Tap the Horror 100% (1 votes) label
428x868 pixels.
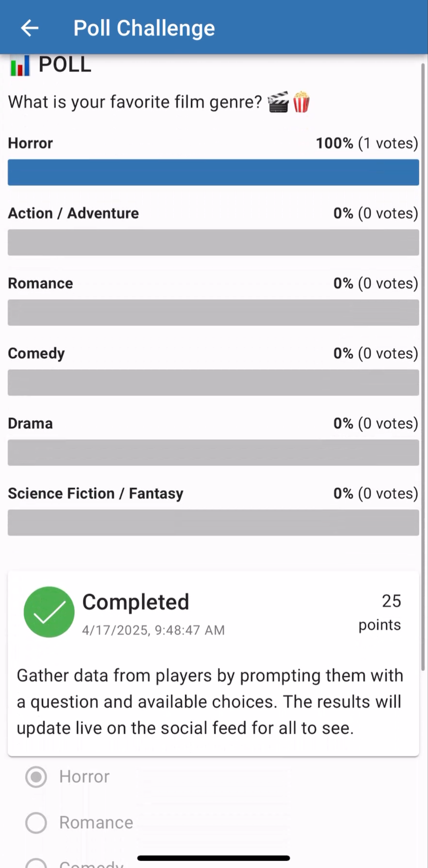tap(367, 143)
